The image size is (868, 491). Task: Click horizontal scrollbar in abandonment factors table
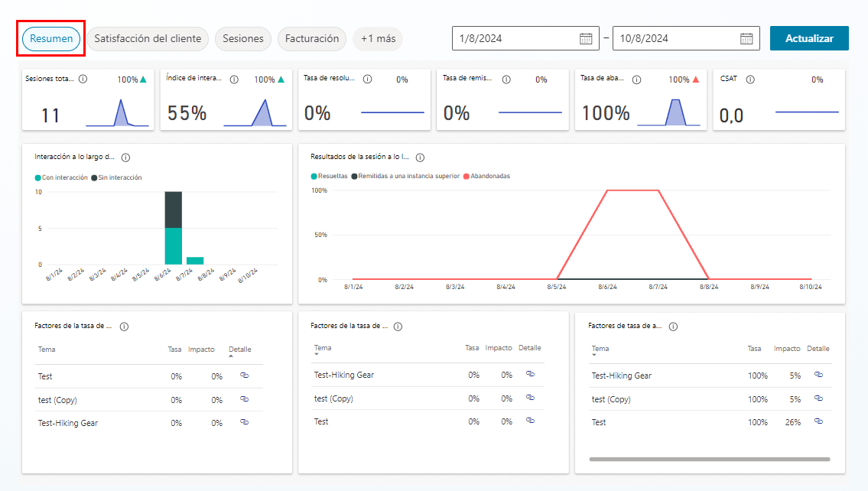click(x=709, y=459)
